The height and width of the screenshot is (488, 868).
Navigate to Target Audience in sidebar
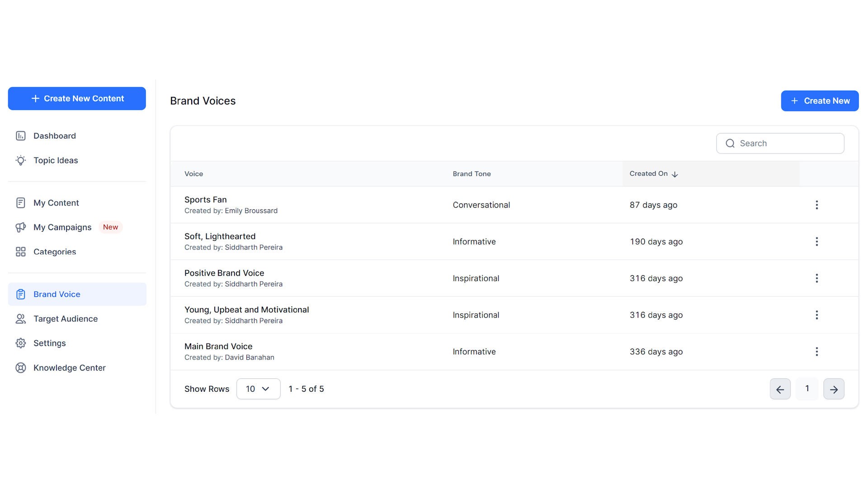[66, 319]
